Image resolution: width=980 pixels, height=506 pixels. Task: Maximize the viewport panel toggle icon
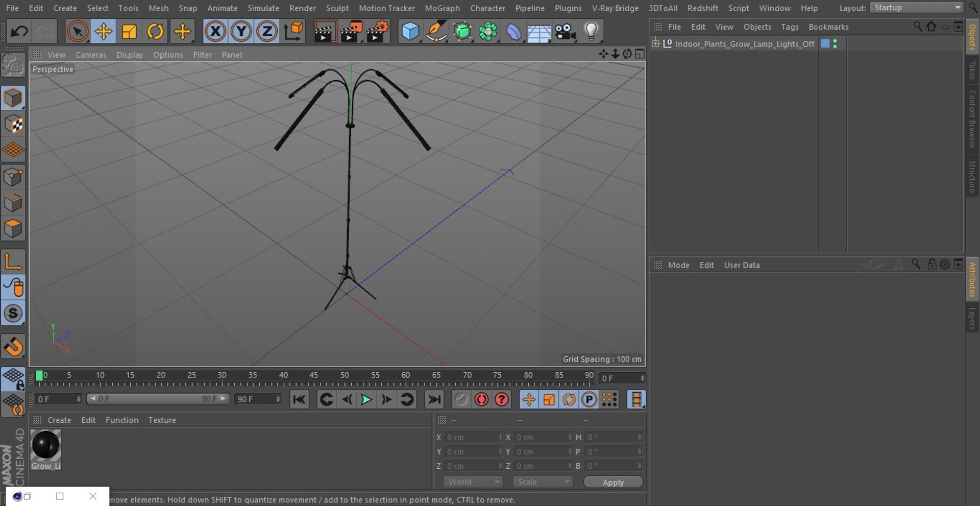click(x=640, y=54)
